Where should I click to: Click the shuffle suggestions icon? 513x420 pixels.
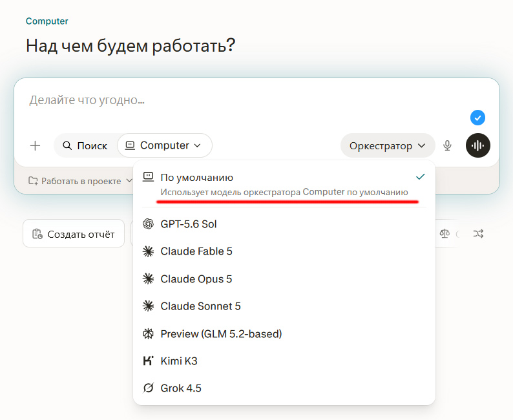(478, 233)
